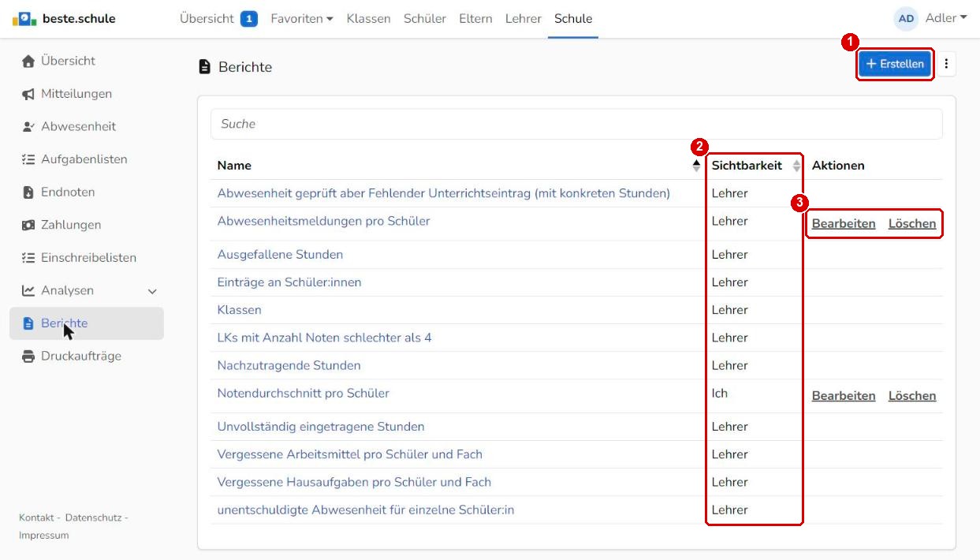Click the Druckaufträge printer icon

click(x=28, y=357)
